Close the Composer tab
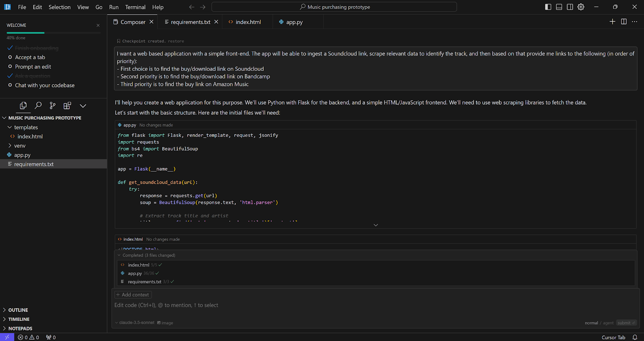Image resolution: width=644 pixels, height=341 pixels. (x=151, y=22)
